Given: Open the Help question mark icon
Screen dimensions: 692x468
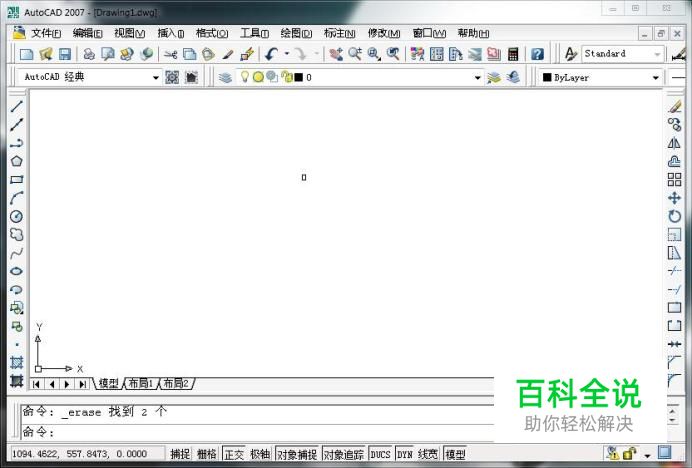Looking at the screenshot, I should point(537,54).
